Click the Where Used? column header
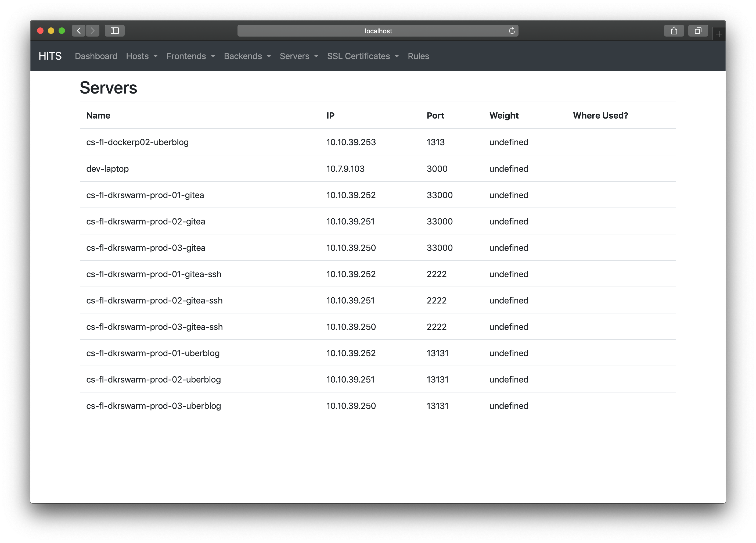The image size is (756, 543). [600, 115]
